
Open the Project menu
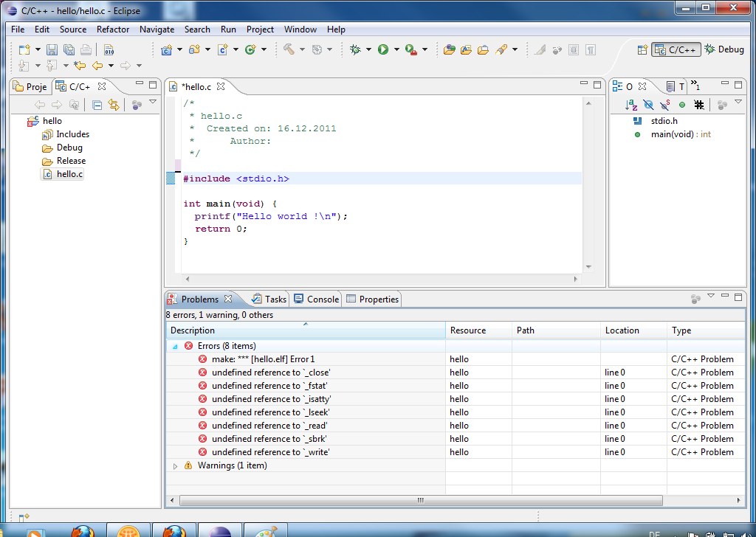click(x=260, y=30)
